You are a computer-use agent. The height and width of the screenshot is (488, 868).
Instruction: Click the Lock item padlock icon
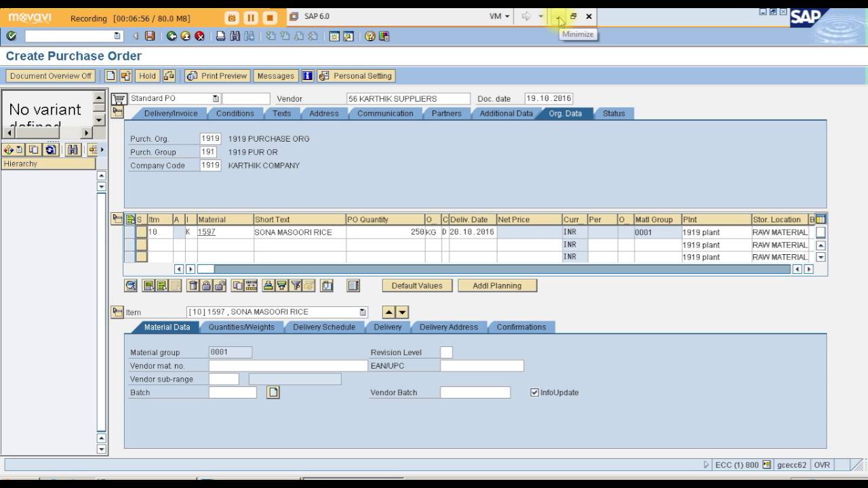(206, 285)
